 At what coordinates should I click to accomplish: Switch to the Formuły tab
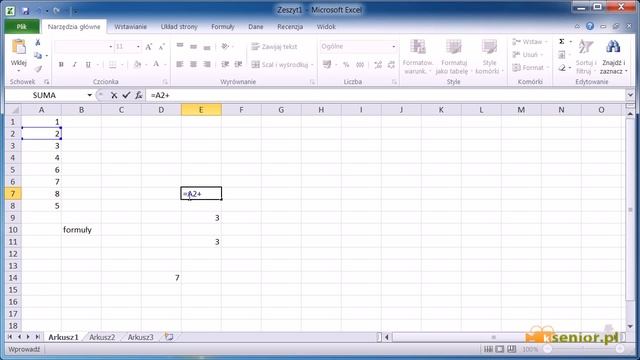click(222, 27)
